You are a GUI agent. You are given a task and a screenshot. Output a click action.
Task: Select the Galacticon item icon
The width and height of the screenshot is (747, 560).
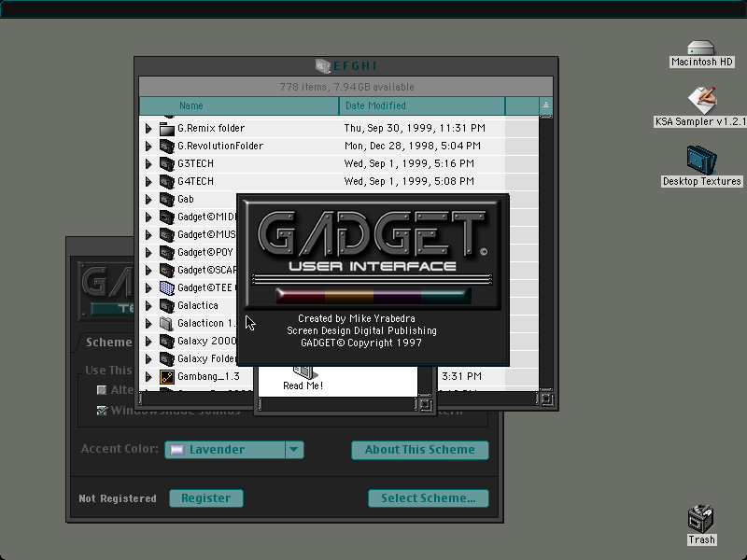(x=167, y=323)
